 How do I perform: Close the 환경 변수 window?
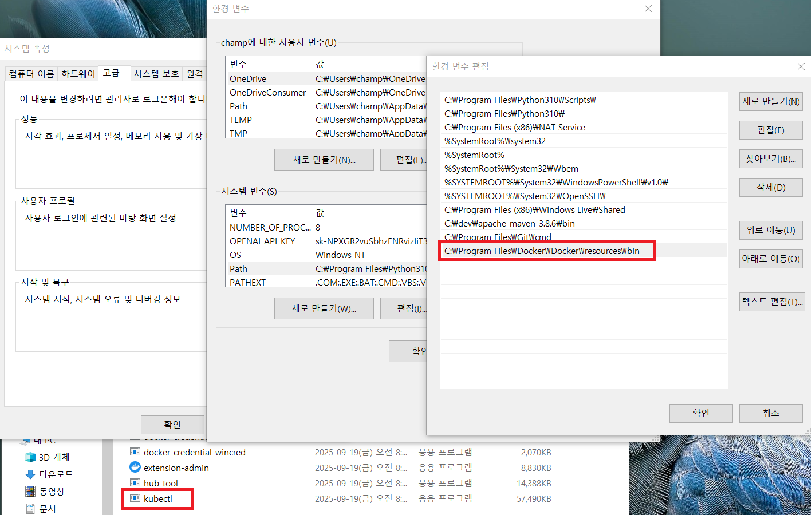(648, 9)
